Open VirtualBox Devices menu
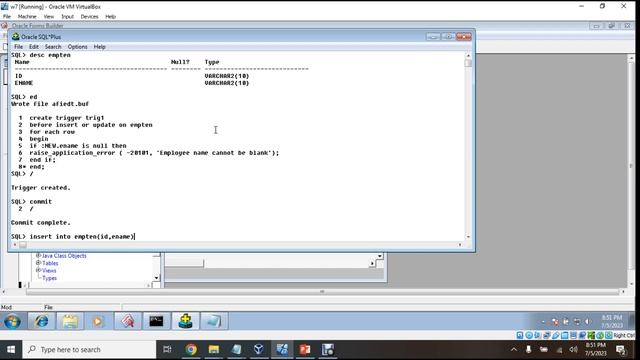Image resolution: width=640 pixels, height=360 pixels. (89, 17)
